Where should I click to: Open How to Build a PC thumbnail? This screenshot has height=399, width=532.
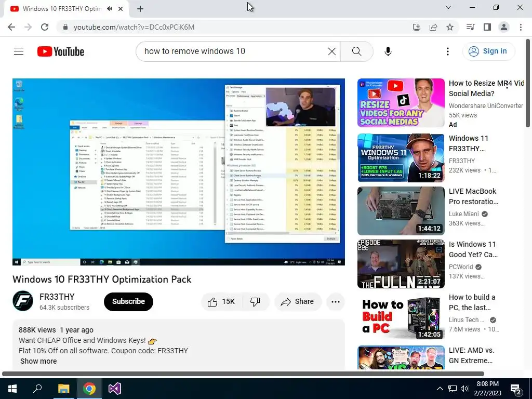[x=401, y=316]
